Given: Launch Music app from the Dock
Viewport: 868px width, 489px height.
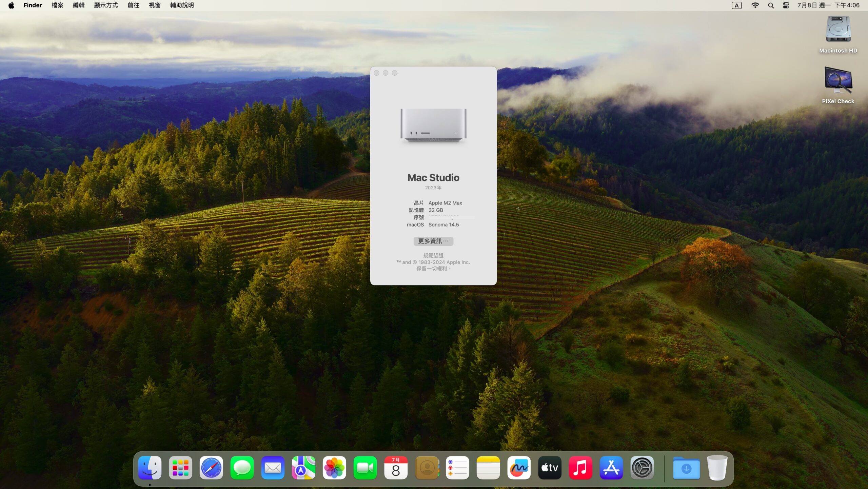Looking at the screenshot, I should [580, 468].
